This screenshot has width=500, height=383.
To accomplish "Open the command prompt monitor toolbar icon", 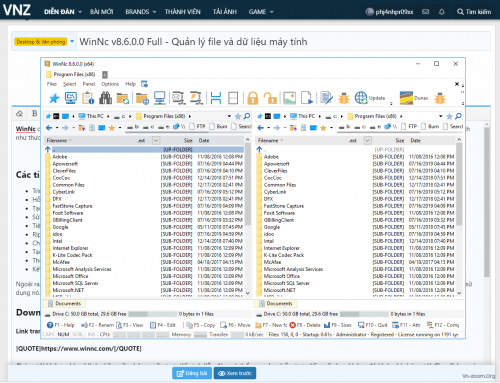I will click(x=71, y=98).
